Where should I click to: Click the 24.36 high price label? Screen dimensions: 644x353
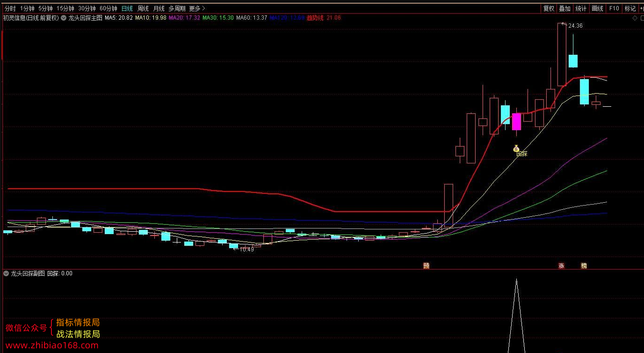tap(575, 26)
